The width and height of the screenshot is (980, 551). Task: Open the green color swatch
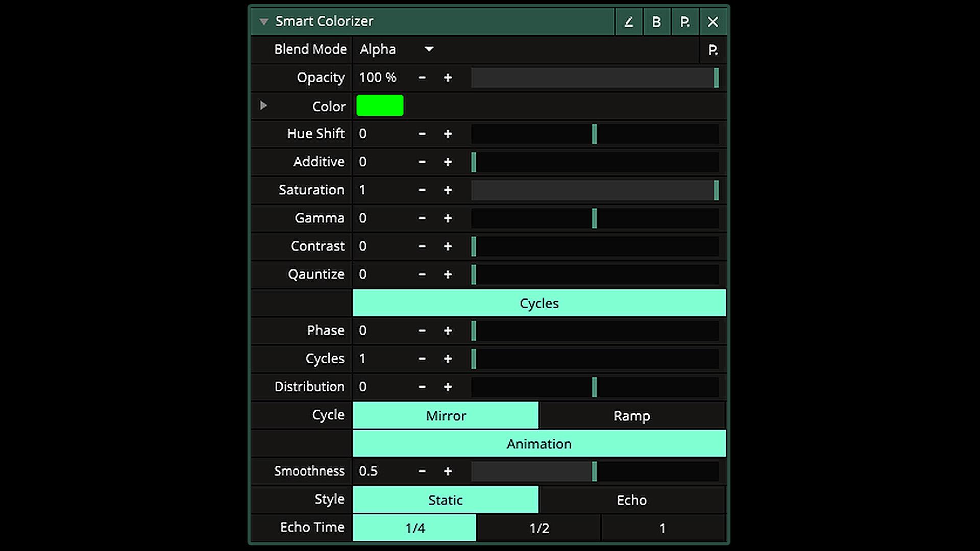[380, 106]
